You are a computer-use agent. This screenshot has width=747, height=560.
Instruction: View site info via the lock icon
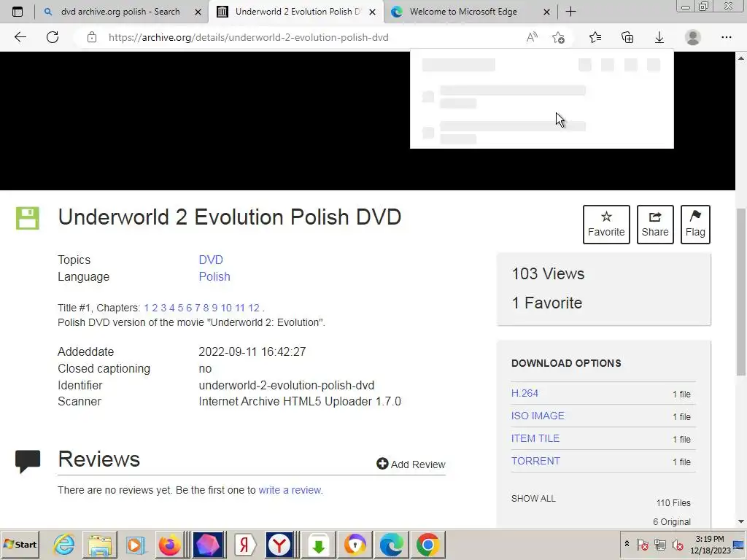click(92, 37)
